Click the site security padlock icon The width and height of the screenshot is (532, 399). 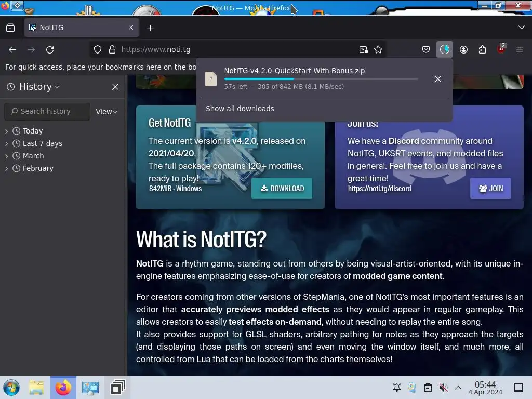pos(112,49)
